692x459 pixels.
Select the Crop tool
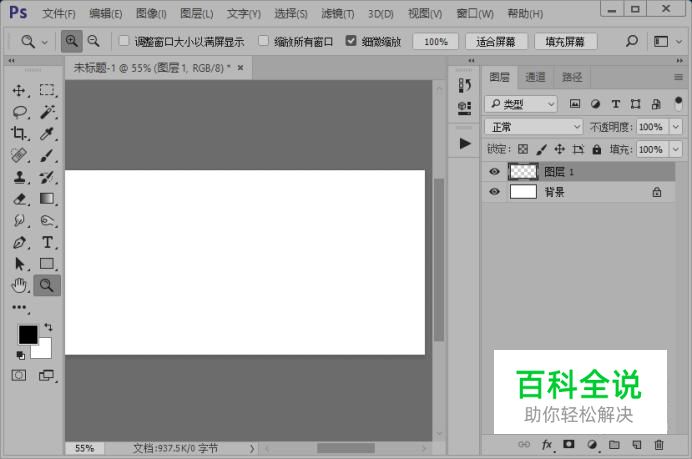tap(19, 134)
